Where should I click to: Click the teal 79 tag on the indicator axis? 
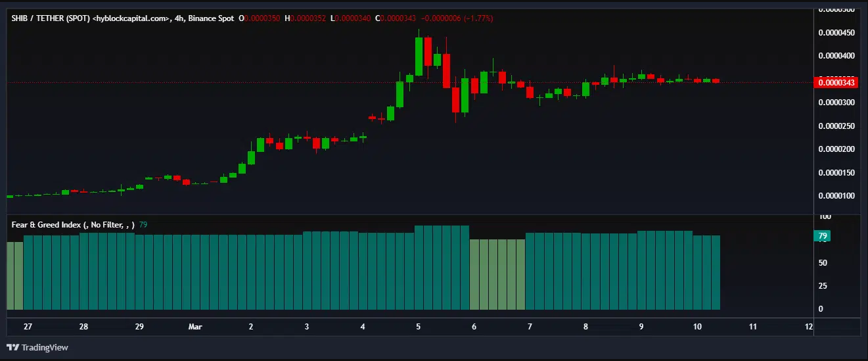823,236
